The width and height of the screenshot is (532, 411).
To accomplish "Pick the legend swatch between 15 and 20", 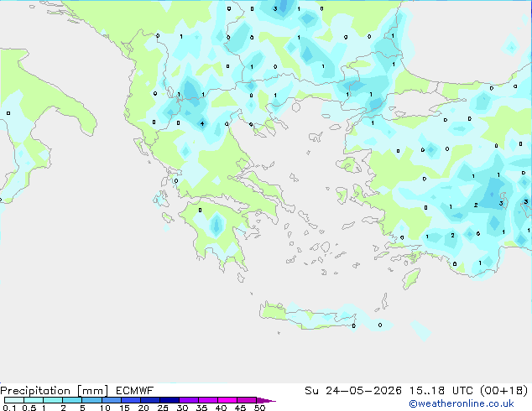I will coord(131,400).
